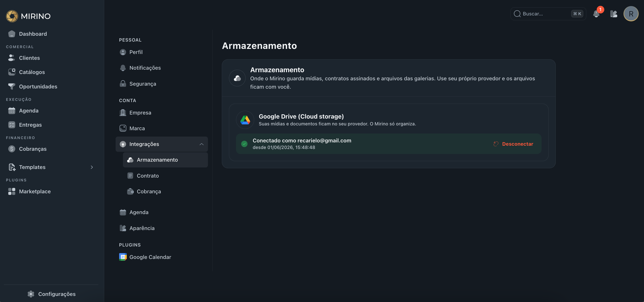Open Oportunidades in the sidebar
Viewport: 644px width, 302px height.
pyautogui.click(x=52, y=86)
